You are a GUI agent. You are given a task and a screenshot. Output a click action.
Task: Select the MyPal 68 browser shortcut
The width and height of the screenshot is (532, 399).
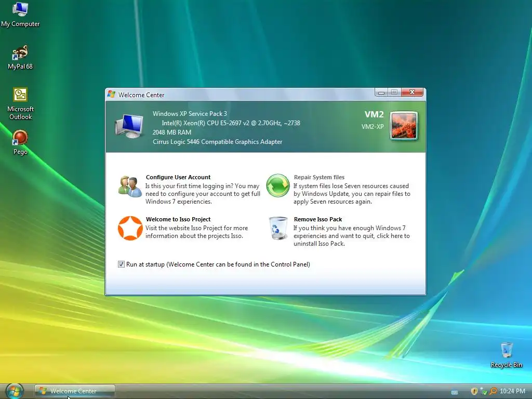pos(20,57)
